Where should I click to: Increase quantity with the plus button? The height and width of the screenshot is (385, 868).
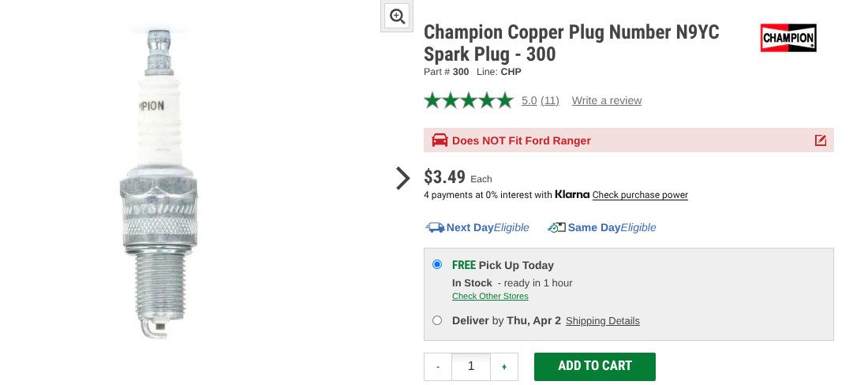[504, 366]
